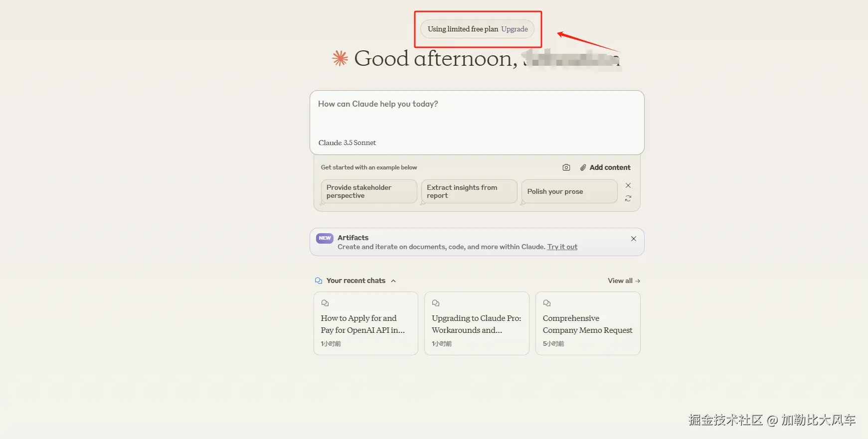Close the Artifacts announcement banner
The height and width of the screenshot is (439, 868).
(x=634, y=239)
